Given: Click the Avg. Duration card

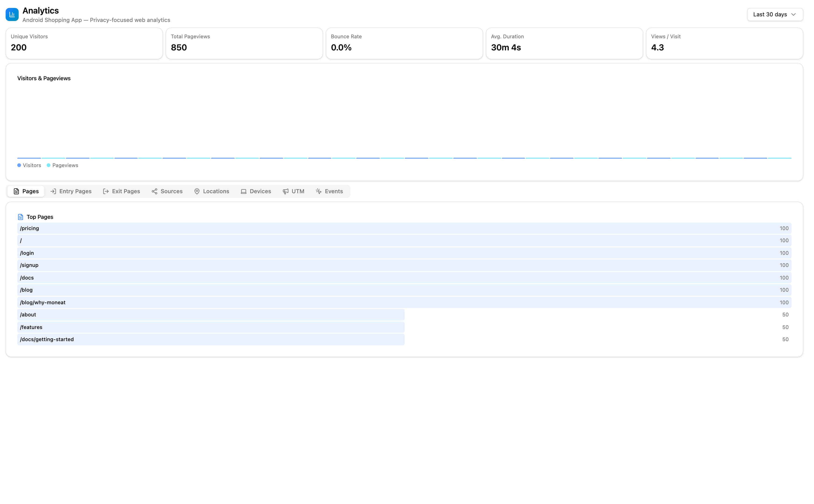Looking at the screenshot, I should click(564, 43).
